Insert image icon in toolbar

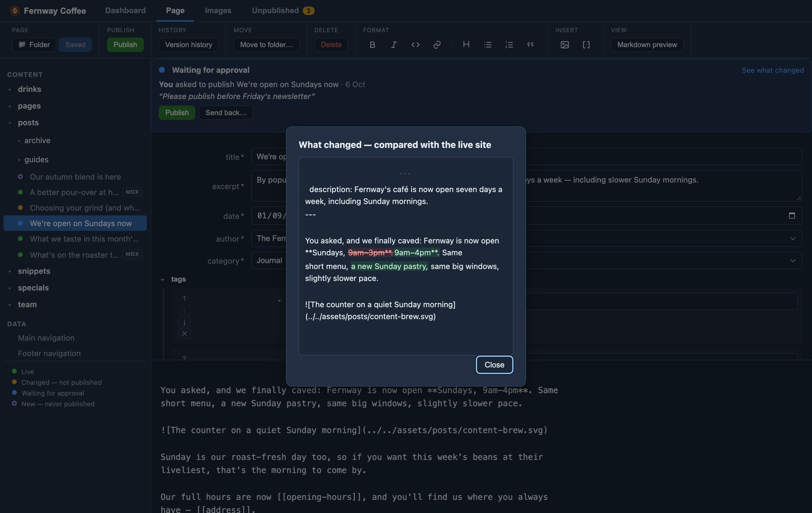[x=565, y=45]
